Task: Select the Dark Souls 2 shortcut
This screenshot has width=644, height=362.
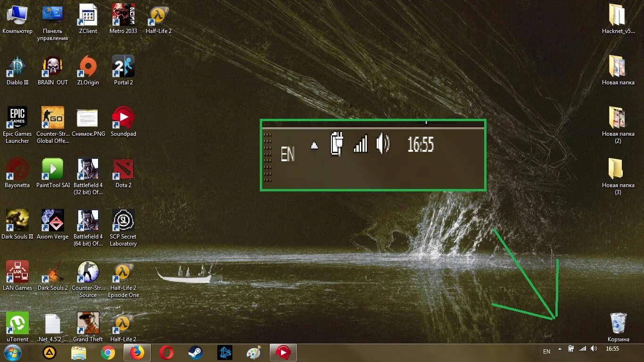Action: pyautogui.click(x=52, y=276)
